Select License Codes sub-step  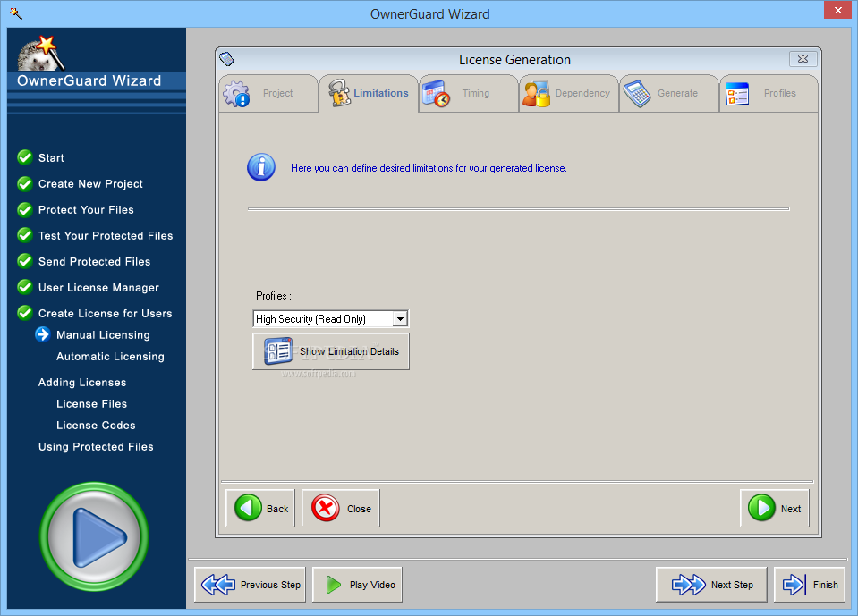click(x=96, y=426)
